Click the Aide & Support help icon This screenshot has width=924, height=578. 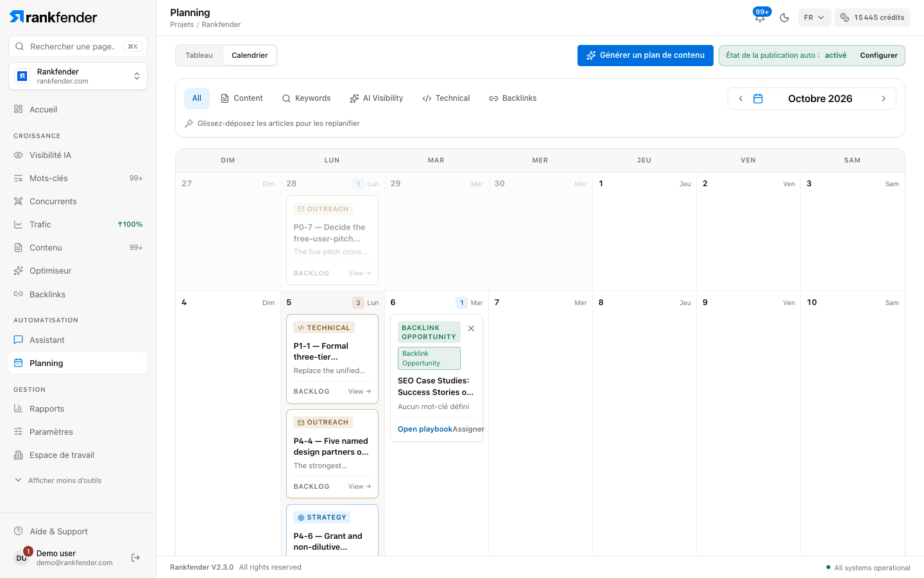tap(19, 531)
